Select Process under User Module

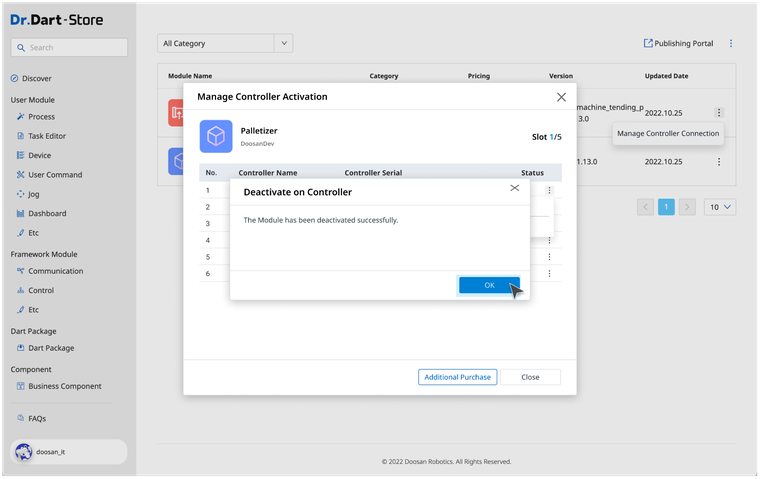click(41, 117)
